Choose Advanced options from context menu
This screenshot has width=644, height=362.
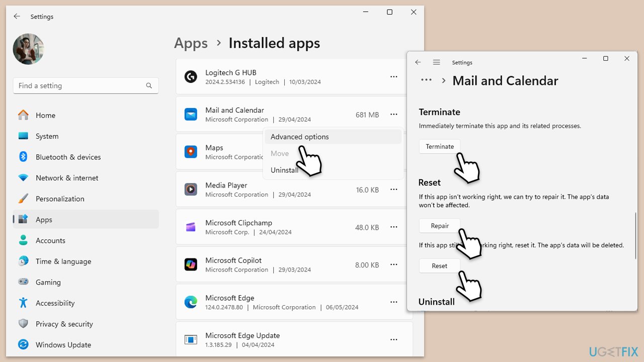click(x=333, y=137)
